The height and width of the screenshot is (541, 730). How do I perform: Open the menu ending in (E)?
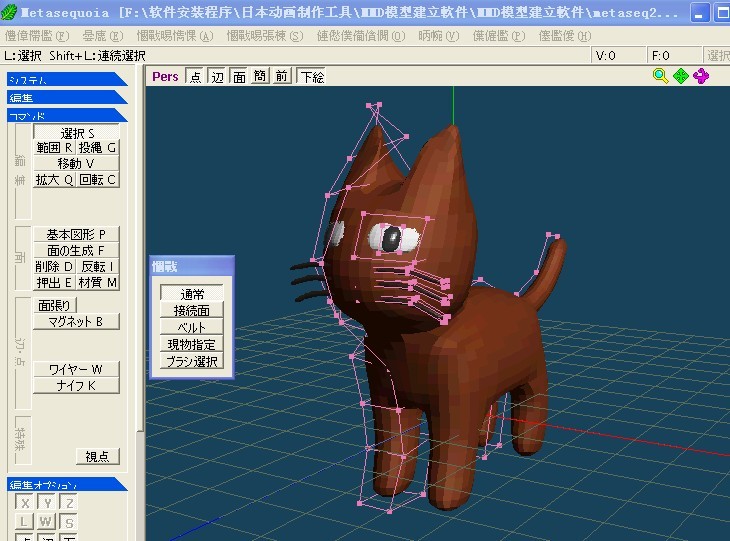coord(103,36)
